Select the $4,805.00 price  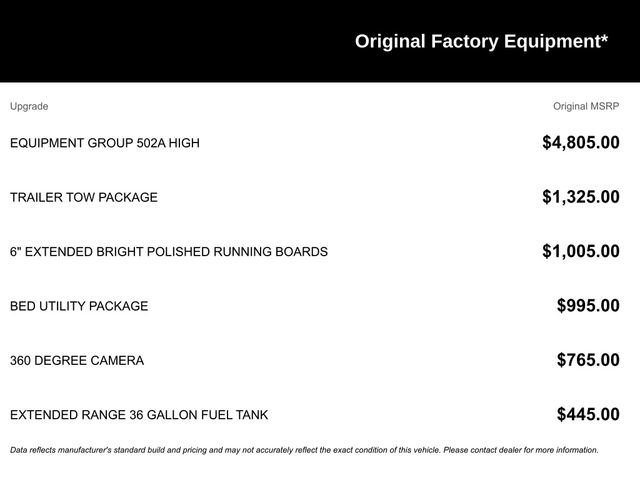581,142
